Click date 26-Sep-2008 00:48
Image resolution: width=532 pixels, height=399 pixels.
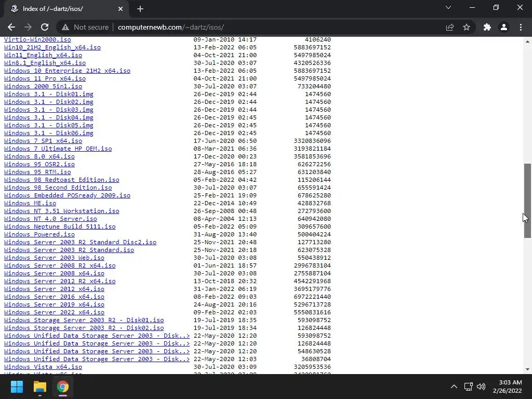[x=225, y=211]
